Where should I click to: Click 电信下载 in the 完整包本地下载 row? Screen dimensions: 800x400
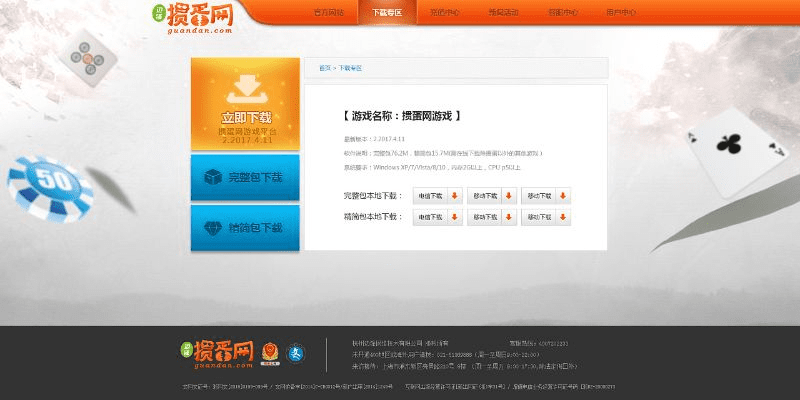[430, 196]
